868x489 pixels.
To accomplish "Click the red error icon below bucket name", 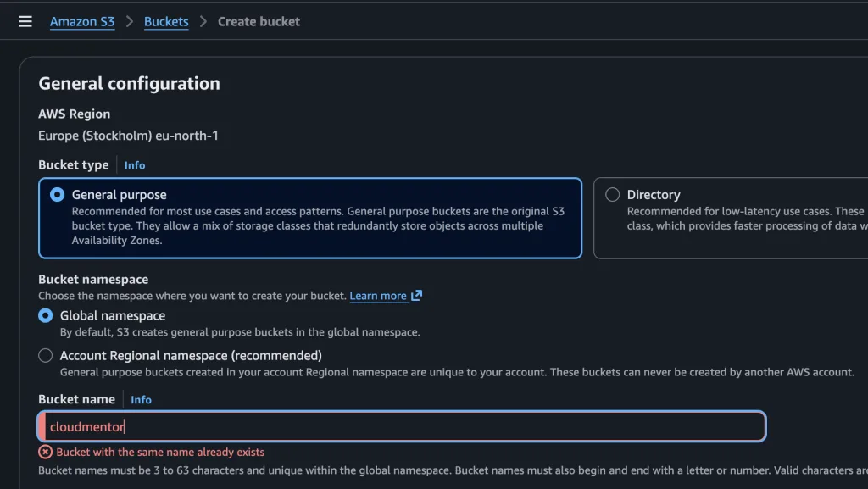I will coord(46,453).
